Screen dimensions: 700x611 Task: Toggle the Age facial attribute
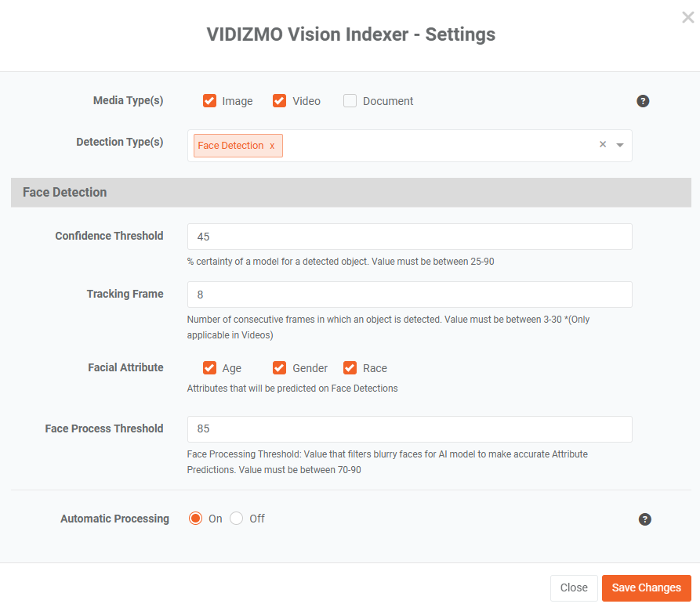[x=209, y=368]
